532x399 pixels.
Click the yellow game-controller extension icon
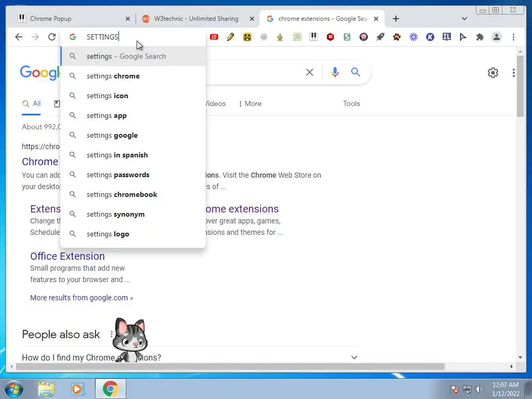(247, 37)
